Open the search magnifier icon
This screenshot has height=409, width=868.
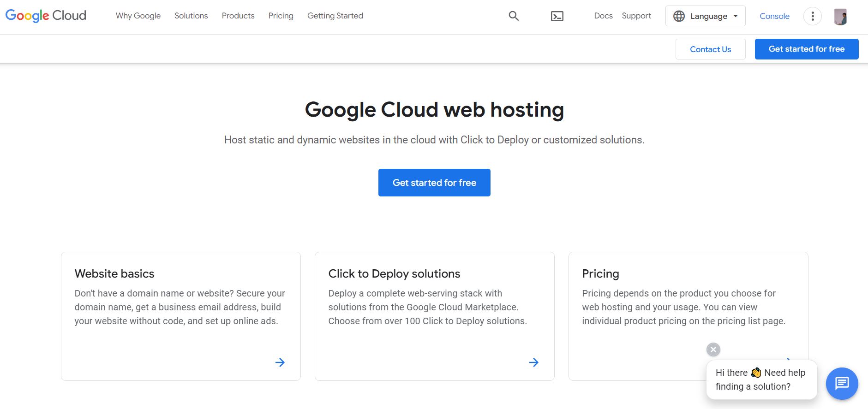click(514, 16)
